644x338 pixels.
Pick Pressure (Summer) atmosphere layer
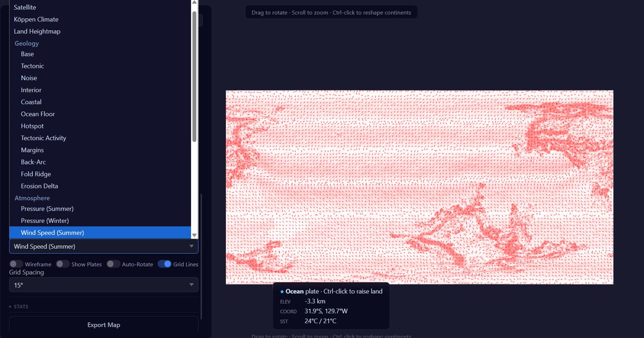tap(100, 208)
